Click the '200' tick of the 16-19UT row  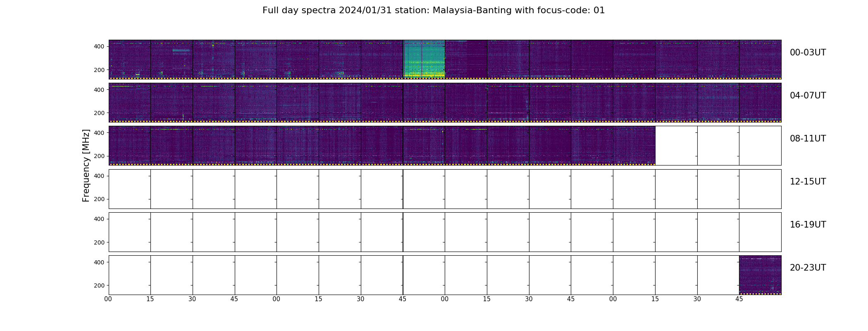tap(99, 242)
